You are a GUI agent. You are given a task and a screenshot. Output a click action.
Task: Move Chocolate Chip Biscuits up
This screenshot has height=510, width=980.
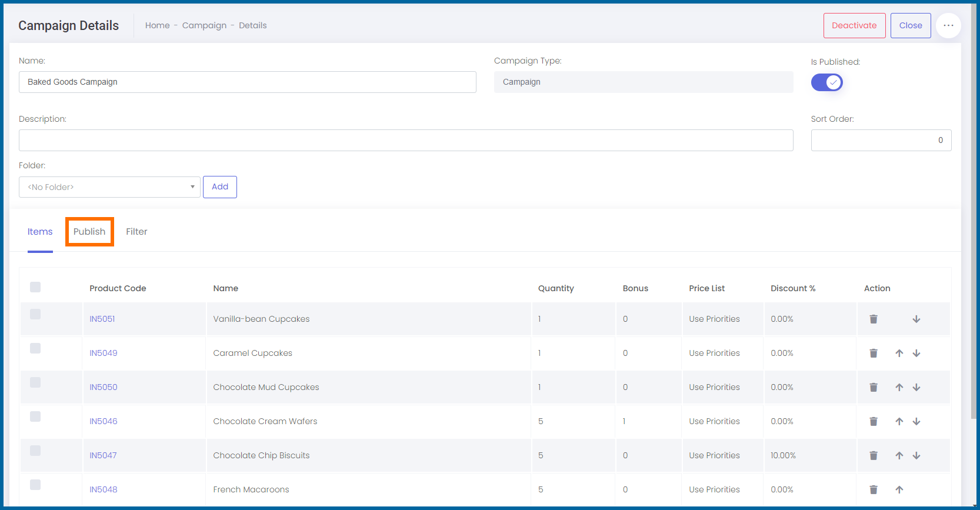click(x=899, y=455)
